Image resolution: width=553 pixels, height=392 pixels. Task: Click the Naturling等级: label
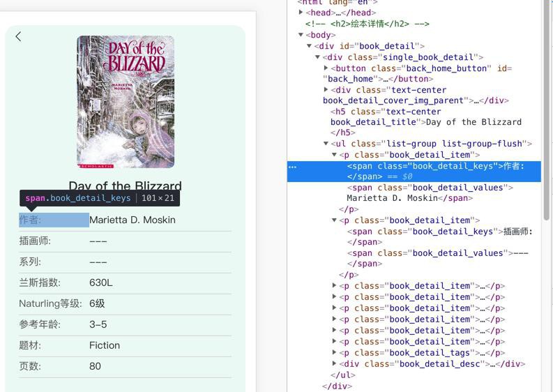[50, 303]
